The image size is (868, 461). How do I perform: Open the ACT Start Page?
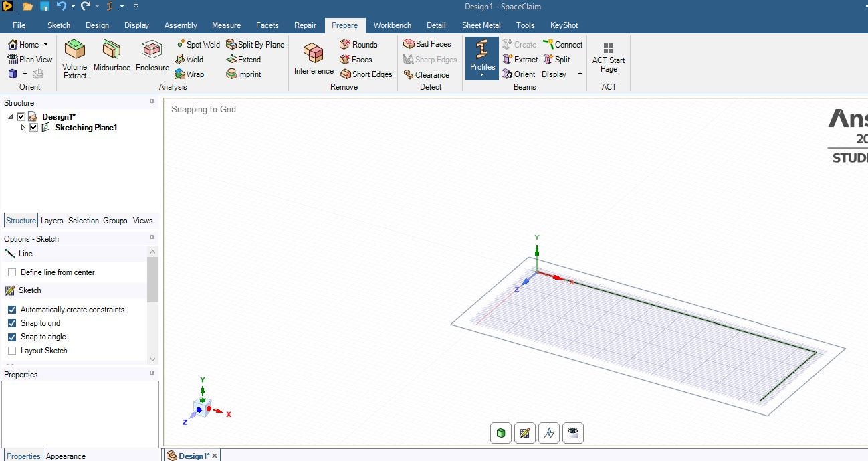(609, 58)
